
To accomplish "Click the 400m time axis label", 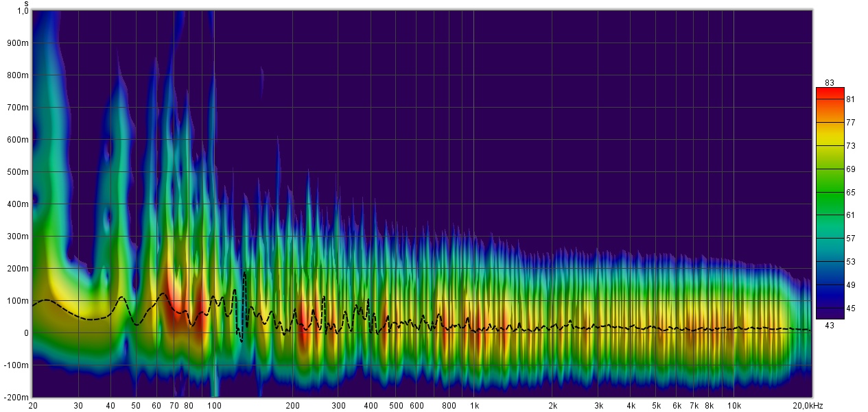I will coord(19,204).
